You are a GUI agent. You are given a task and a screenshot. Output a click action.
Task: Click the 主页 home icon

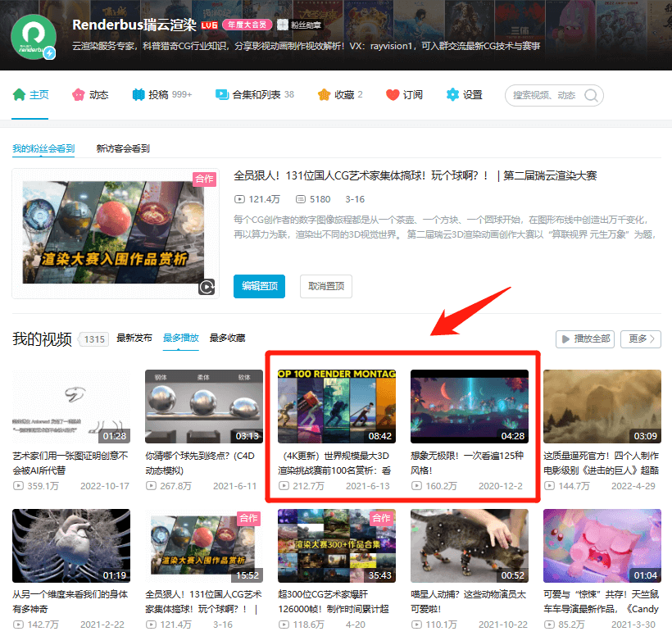(x=19, y=94)
